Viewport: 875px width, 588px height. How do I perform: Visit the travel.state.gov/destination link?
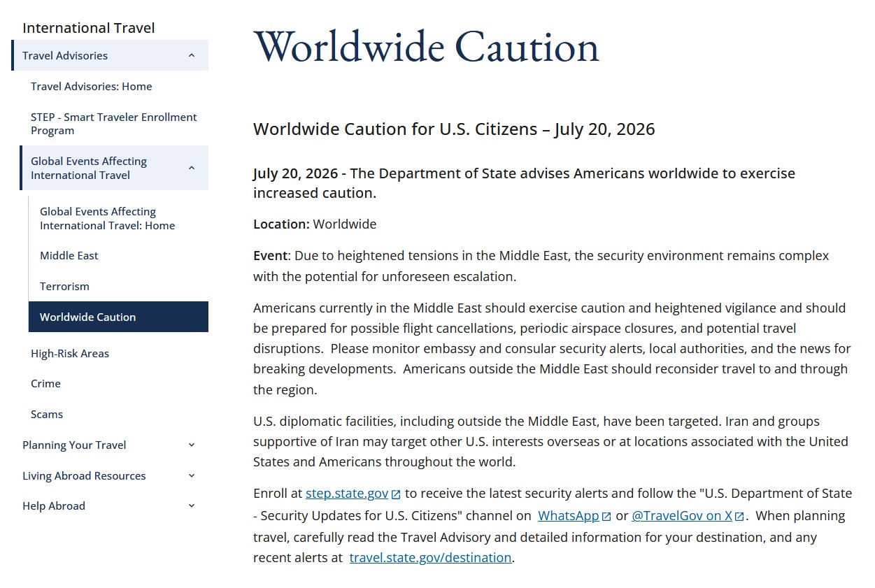(430, 558)
